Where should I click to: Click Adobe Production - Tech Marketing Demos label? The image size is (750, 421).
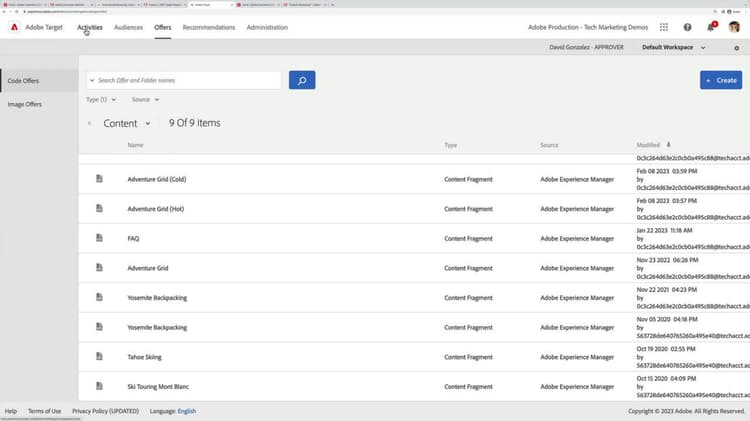click(588, 27)
